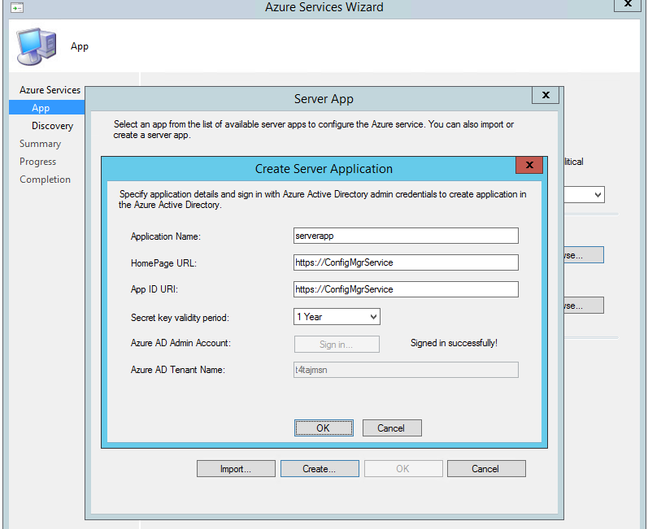Click the Create Server Application title bar

pyautogui.click(x=324, y=169)
